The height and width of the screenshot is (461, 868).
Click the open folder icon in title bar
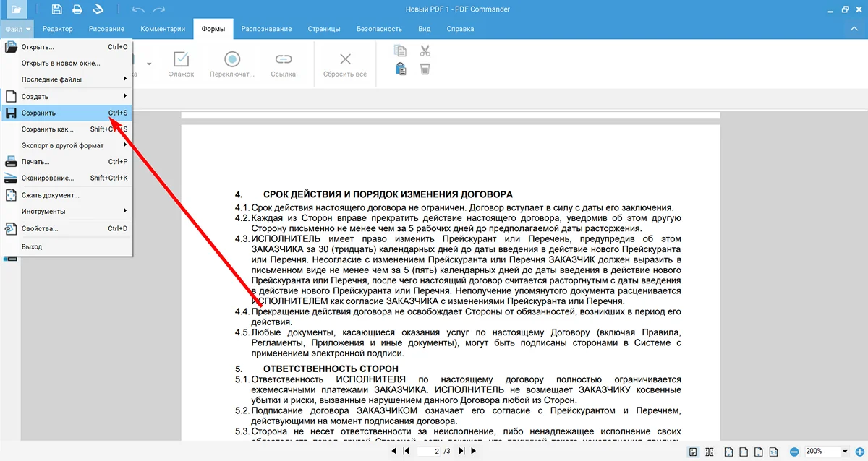tap(15, 9)
